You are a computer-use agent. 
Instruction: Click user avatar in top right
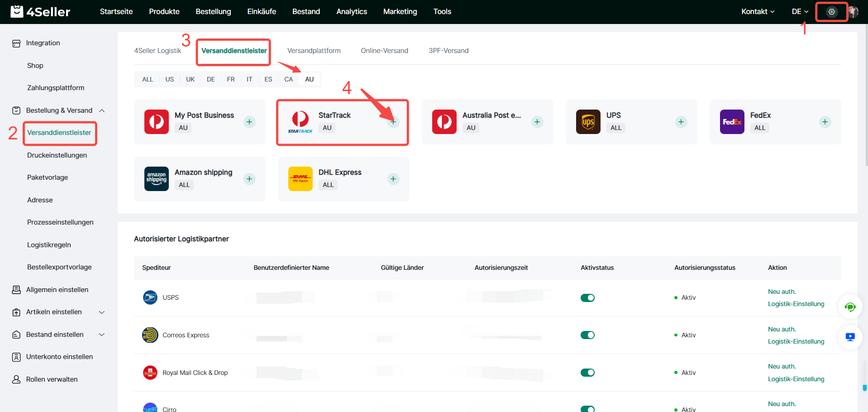tap(853, 12)
